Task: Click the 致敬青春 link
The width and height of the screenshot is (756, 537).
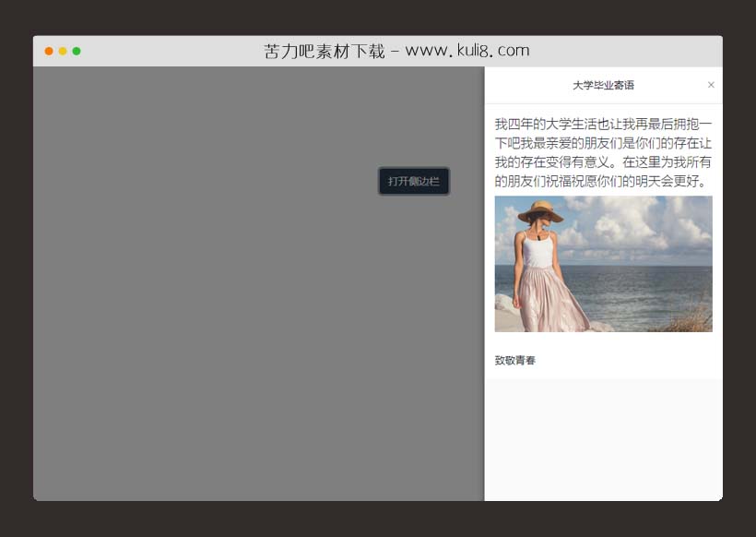Action: 514,361
